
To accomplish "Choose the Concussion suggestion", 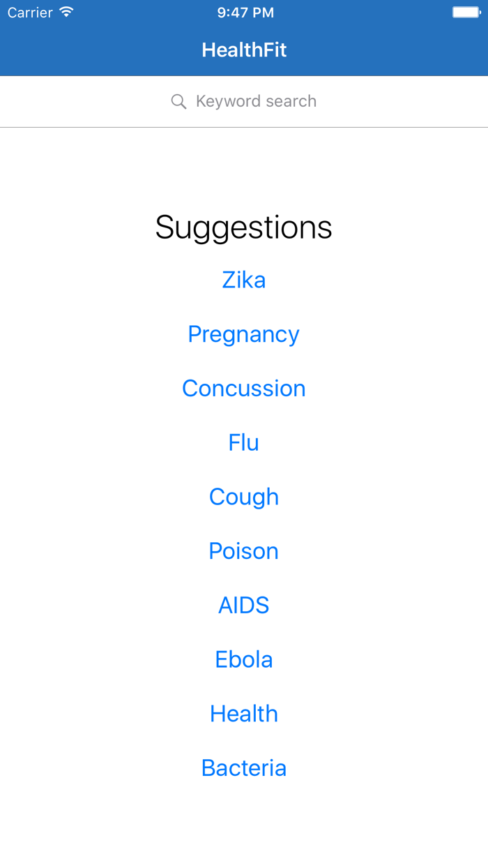I will coord(244,389).
